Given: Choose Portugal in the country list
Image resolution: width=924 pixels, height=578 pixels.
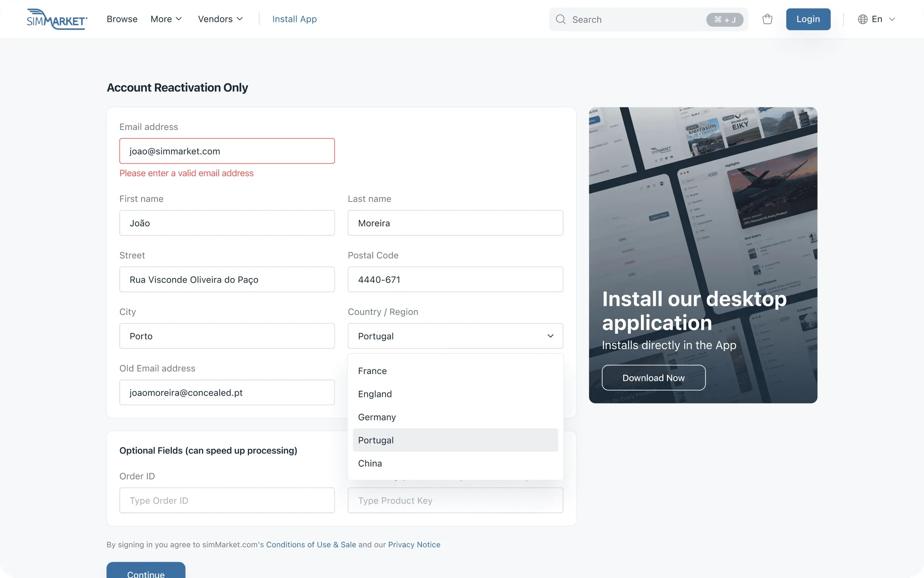Looking at the screenshot, I should [455, 440].
